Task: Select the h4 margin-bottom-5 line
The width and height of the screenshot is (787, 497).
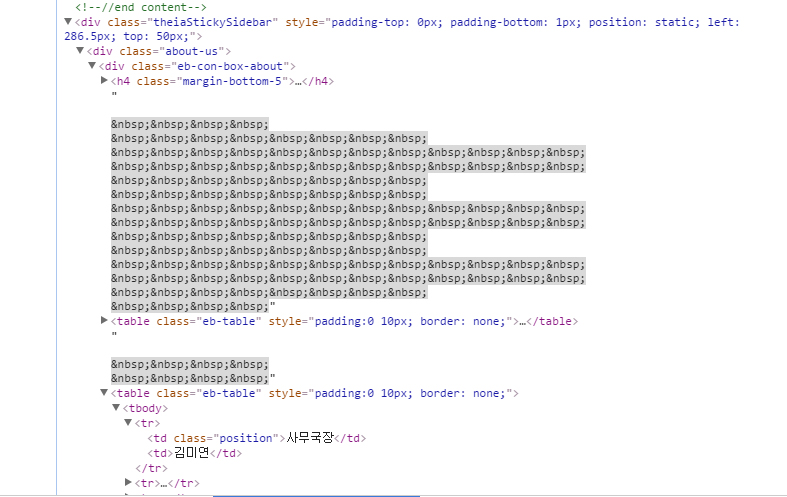Action: click(x=222, y=81)
